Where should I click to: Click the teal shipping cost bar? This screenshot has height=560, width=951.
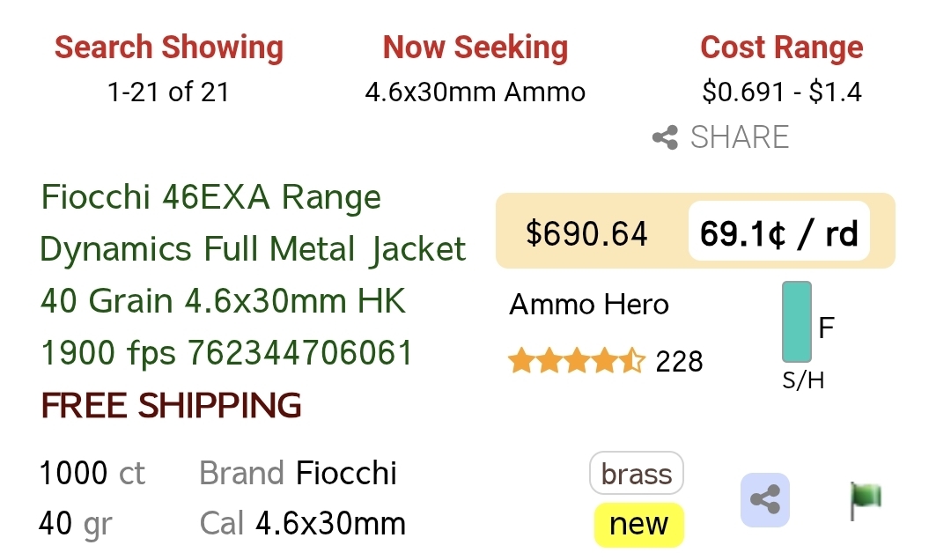[x=796, y=322]
